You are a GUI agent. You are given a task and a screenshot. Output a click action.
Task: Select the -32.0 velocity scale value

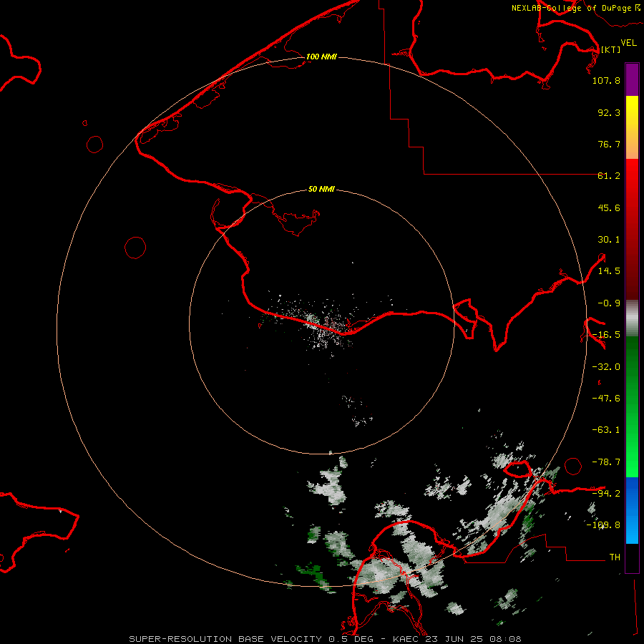[x=606, y=367]
